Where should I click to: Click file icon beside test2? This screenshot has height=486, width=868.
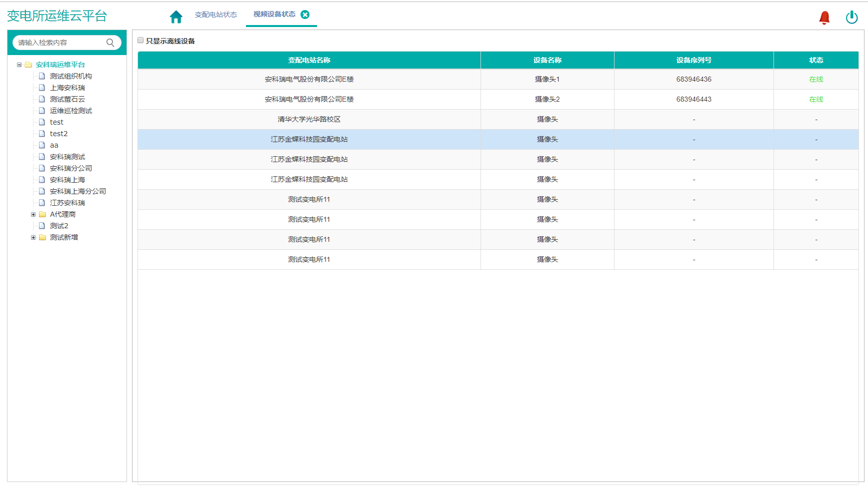[42, 134]
